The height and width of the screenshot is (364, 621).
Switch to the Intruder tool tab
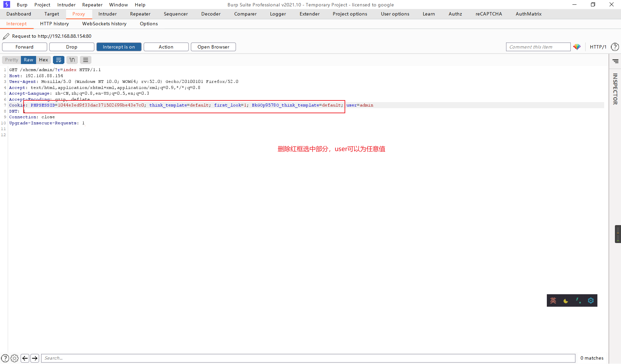(108, 14)
